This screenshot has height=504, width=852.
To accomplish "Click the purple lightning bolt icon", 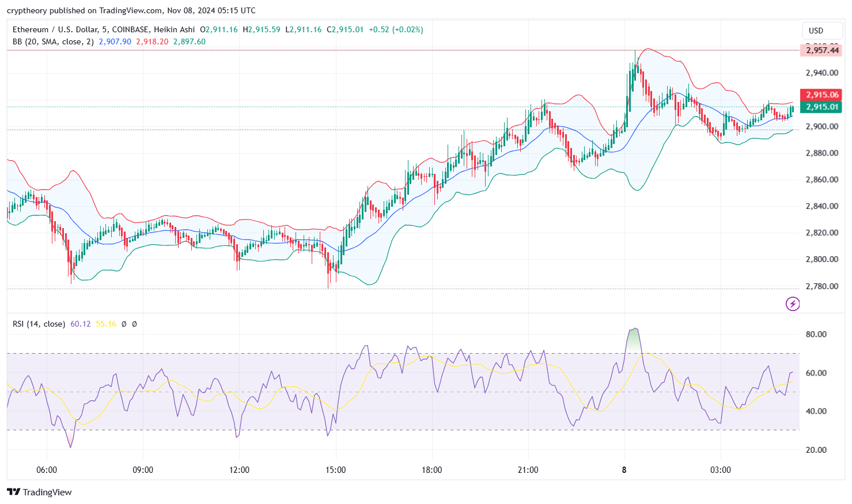I will [x=793, y=304].
